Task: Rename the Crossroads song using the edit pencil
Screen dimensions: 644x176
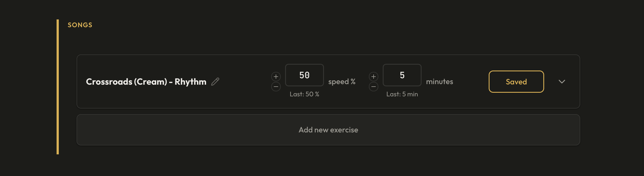Action: point(215,82)
